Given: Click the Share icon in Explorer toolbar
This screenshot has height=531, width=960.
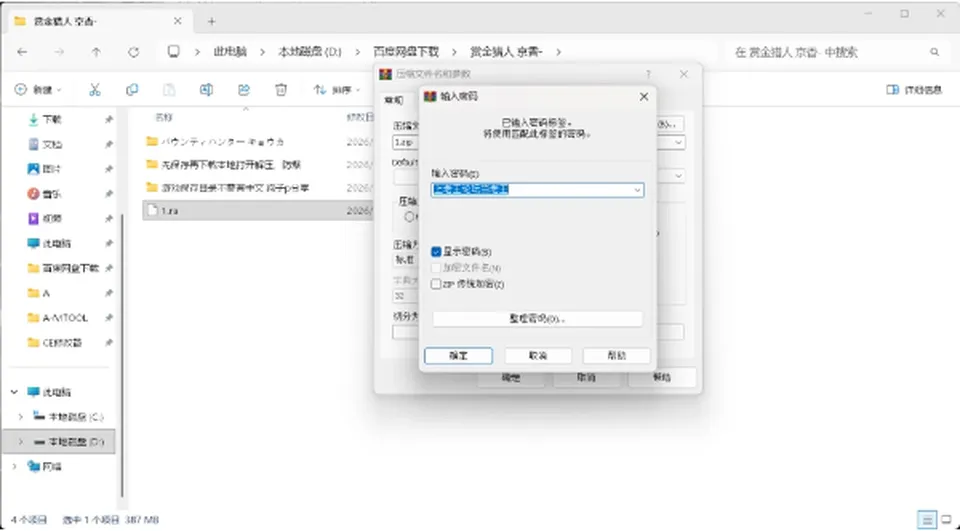Looking at the screenshot, I should pos(244,90).
